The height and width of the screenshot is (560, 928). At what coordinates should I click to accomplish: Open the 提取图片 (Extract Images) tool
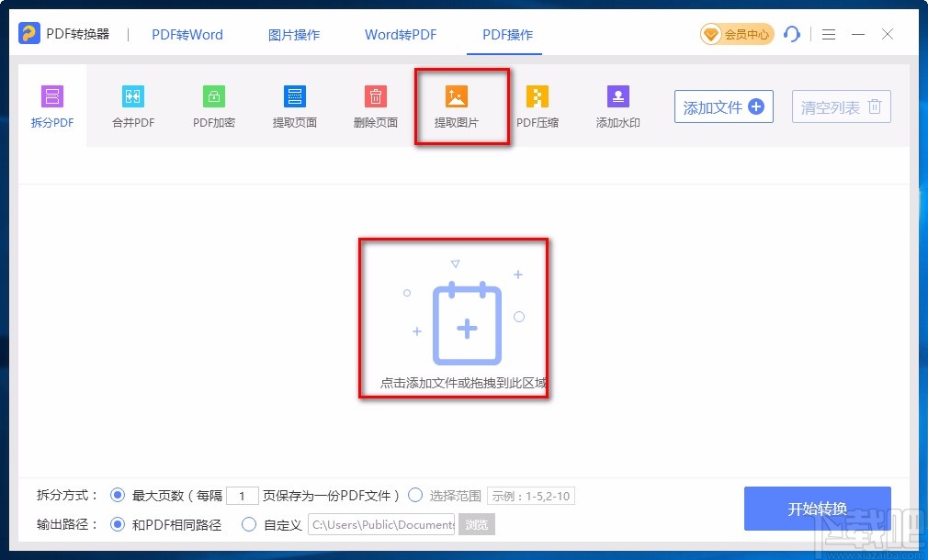[x=456, y=104]
